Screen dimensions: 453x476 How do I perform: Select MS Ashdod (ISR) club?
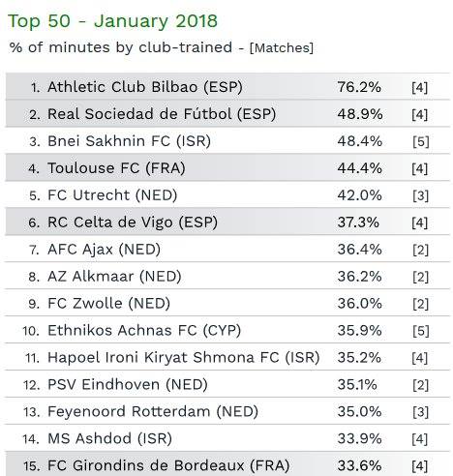(x=109, y=438)
